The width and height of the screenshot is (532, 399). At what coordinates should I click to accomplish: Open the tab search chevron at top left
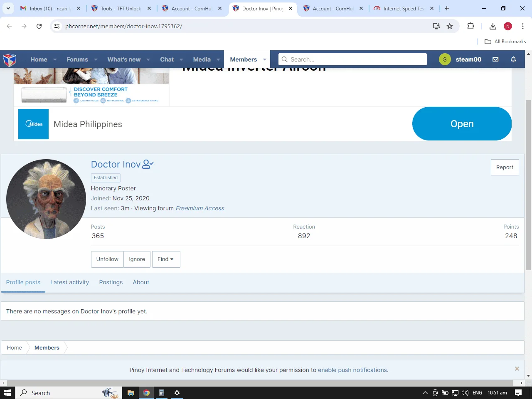click(x=8, y=8)
